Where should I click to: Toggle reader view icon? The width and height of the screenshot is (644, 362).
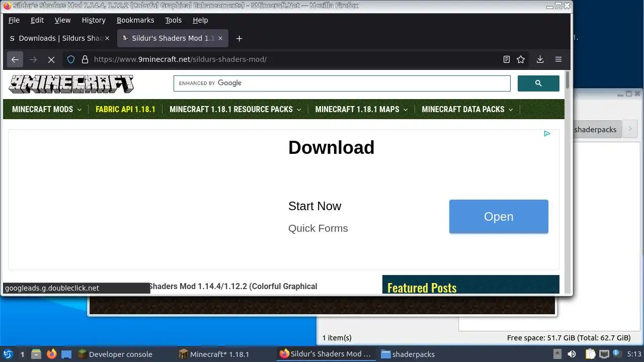click(x=507, y=59)
